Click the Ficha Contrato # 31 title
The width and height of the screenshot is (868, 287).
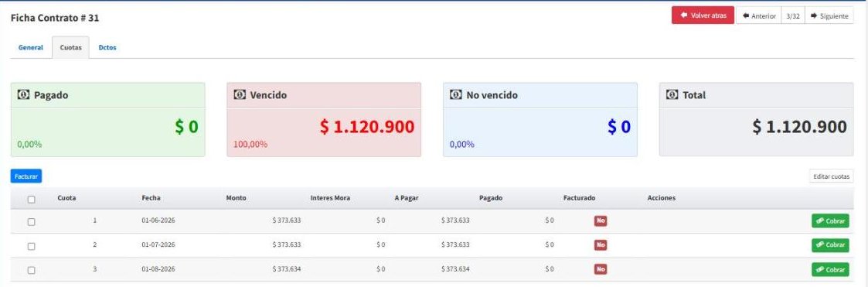(x=55, y=19)
